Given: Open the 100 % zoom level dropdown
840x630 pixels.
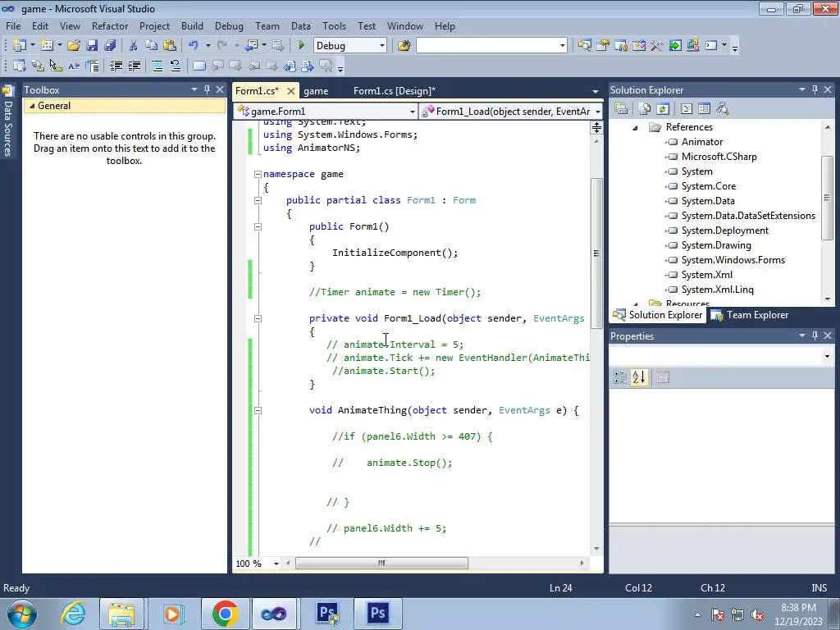Looking at the screenshot, I should coord(276,564).
